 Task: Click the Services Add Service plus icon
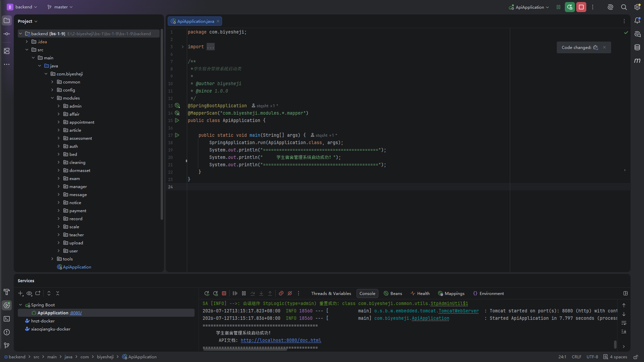[20, 293]
